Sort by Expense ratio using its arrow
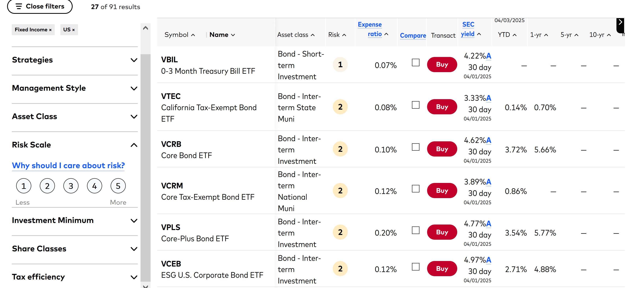The image size is (644, 288). (x=387, y=34)
